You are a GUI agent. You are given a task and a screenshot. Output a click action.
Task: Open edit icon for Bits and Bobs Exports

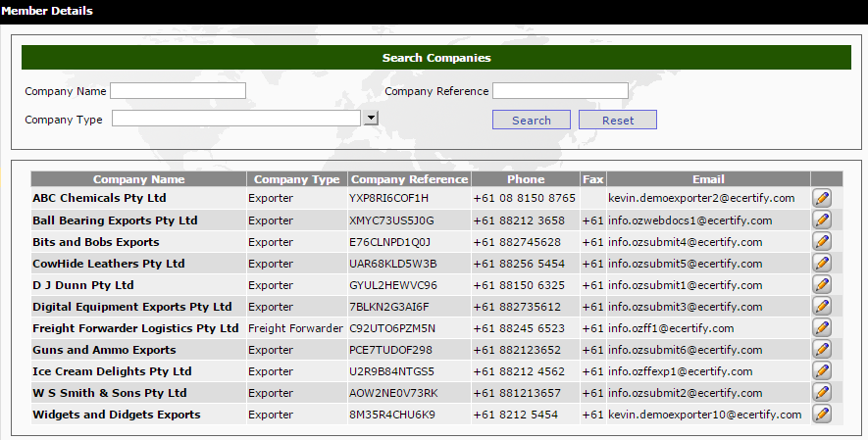coord(822,241)
